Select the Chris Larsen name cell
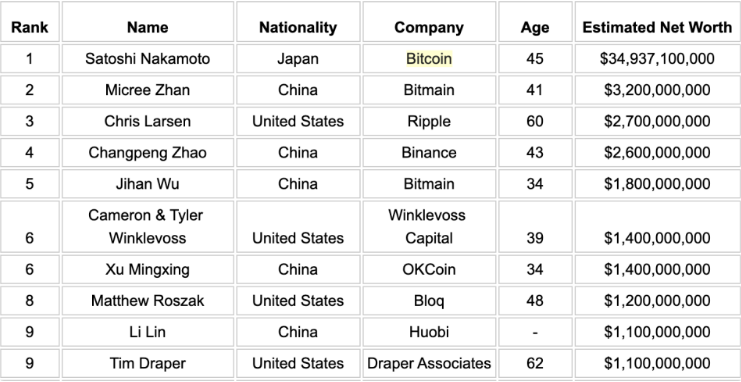This screenshot has height=382, width=741. tap(147, 121)
